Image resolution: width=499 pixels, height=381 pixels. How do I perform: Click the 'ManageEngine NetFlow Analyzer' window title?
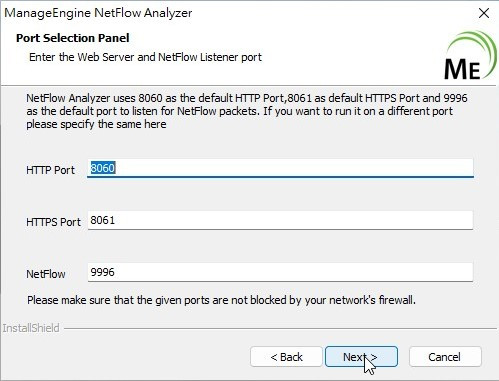[x=98, y=13]
